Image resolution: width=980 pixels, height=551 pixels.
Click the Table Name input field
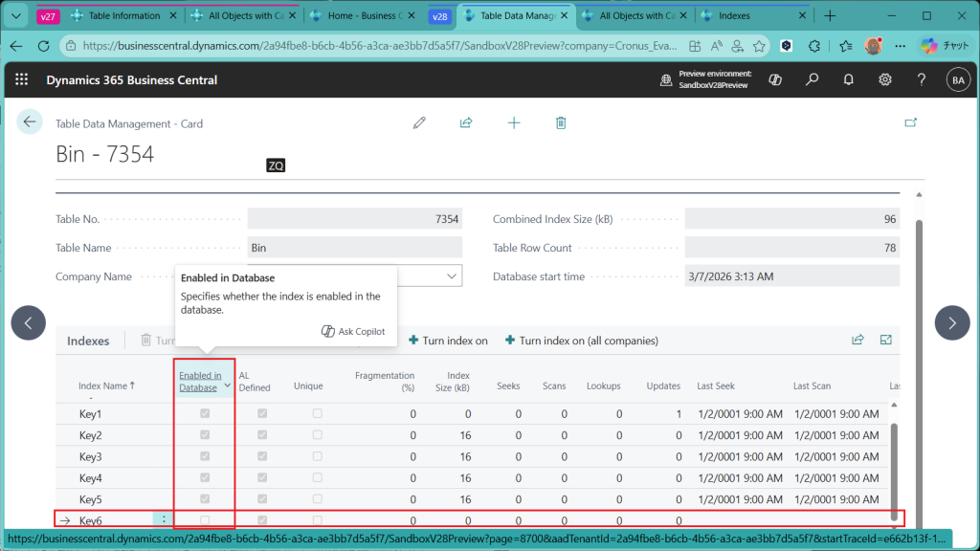point(354,248)
